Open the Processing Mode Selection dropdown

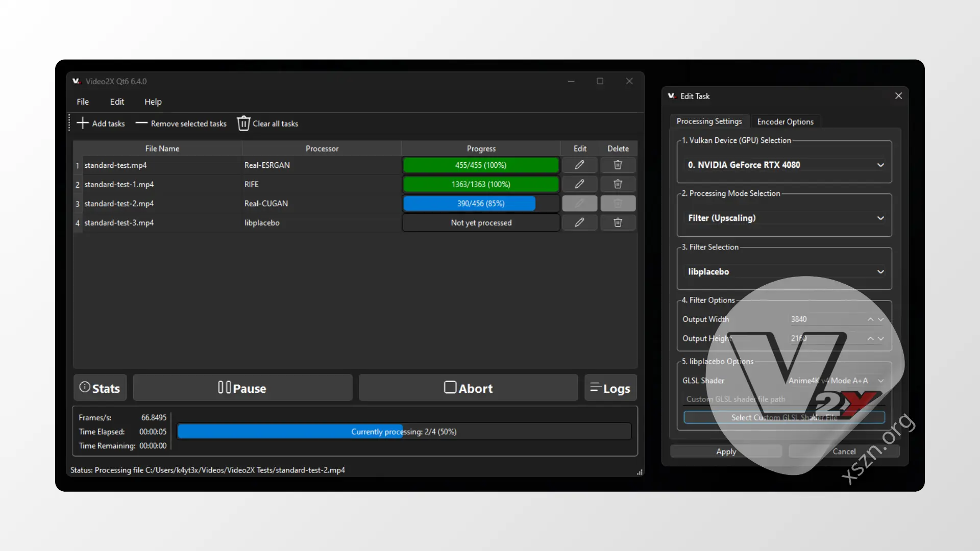(784, 218)
